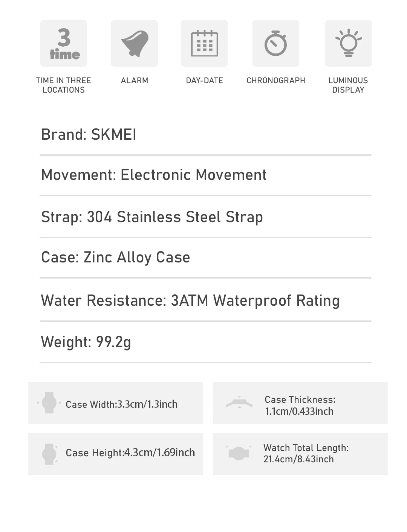Click the case thickness side-view icon

[239, 402]
